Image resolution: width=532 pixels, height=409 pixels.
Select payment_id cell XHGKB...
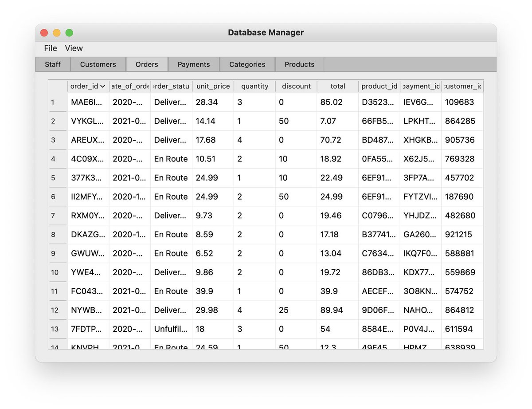(x=421, y=140)
